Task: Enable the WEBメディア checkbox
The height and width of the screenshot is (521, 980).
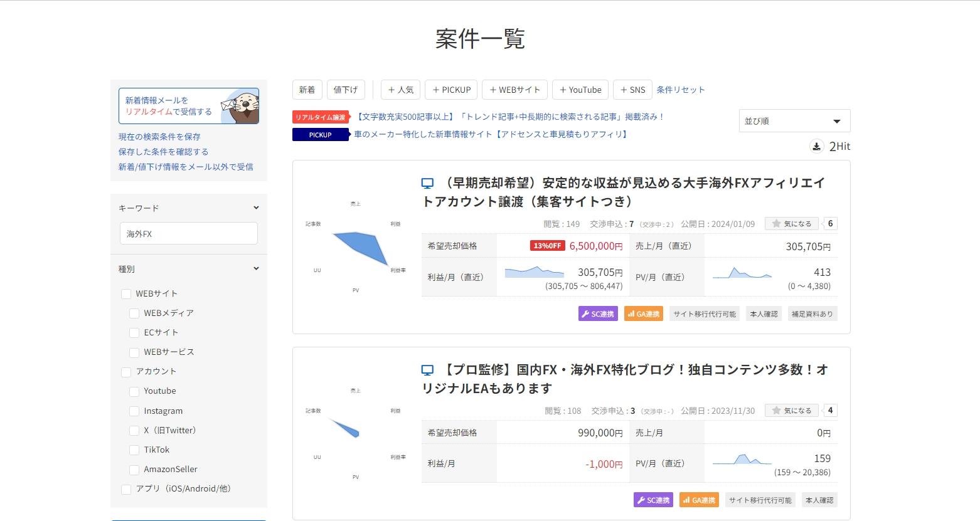Action: pyautogui.click(x=134, y=313)
